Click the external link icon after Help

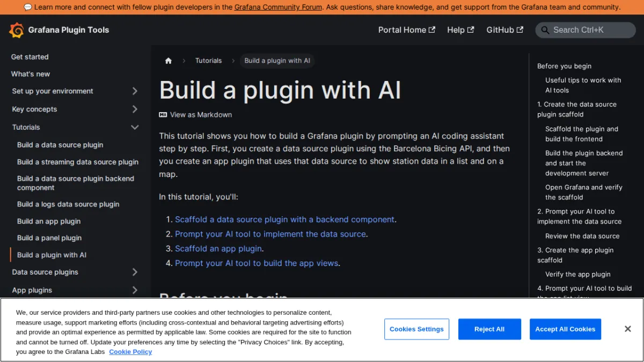(471, 30)
